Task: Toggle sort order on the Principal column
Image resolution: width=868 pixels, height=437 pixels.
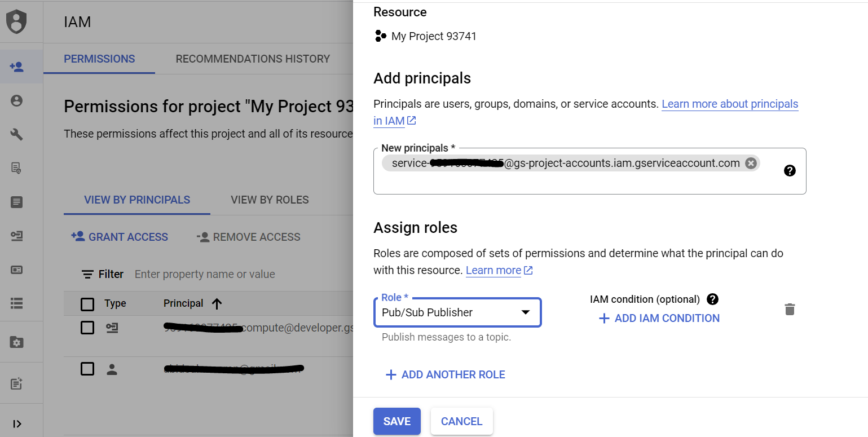Action: (217, 303)
